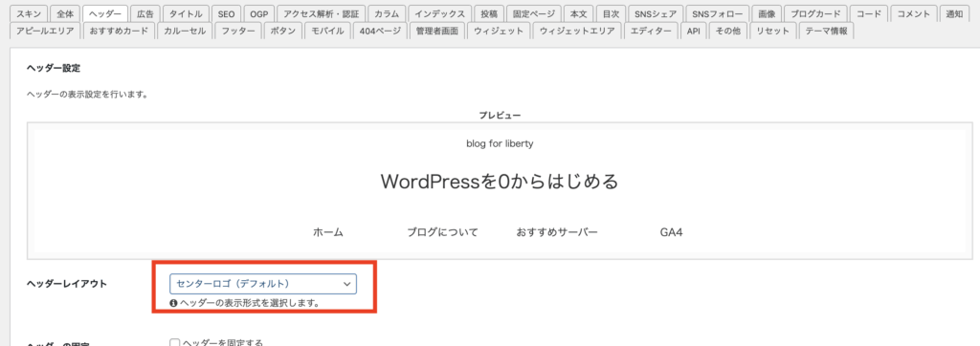Expand the ヘッダーレイアウト dropdown
Viewport: 980px width, 346px height.
tap(263, 284)
